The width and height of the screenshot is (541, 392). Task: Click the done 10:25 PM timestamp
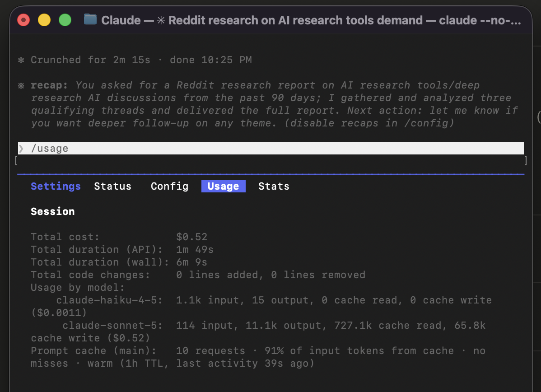point(211,60)
